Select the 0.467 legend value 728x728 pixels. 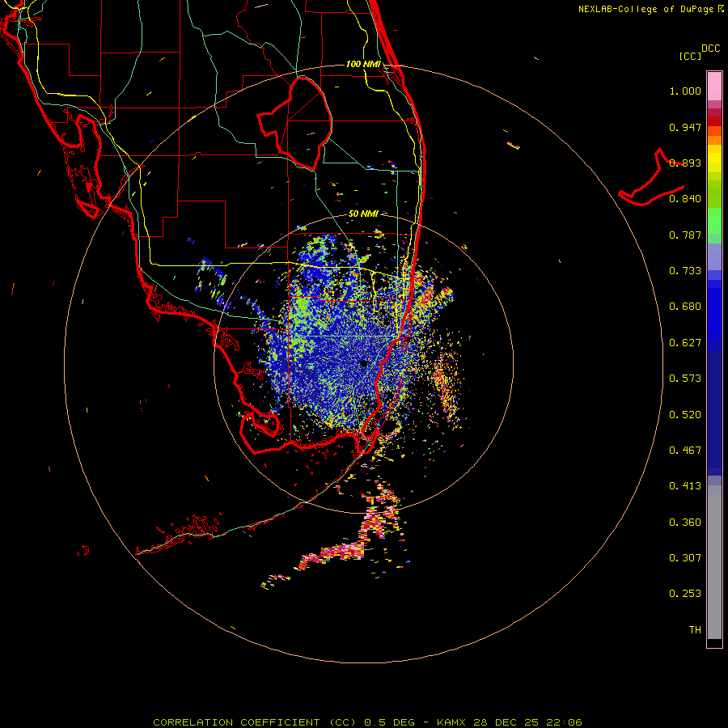685,451
